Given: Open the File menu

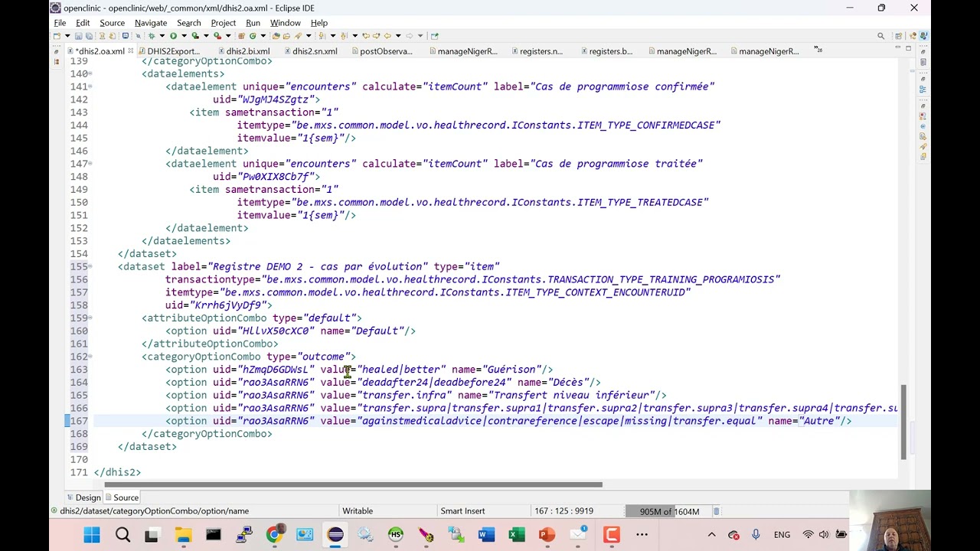Looking at the screenshot, I should [x=59, y=23].
